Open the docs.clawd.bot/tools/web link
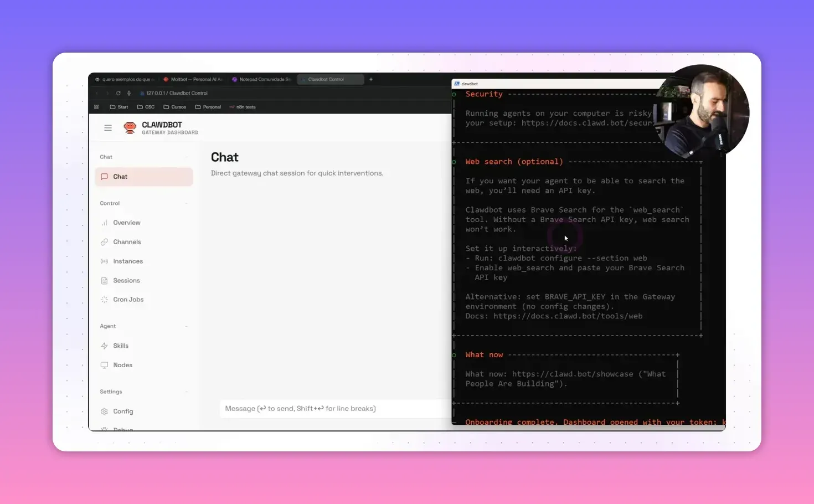The width and height of the screenshot is (814, 504). point(568,316)
